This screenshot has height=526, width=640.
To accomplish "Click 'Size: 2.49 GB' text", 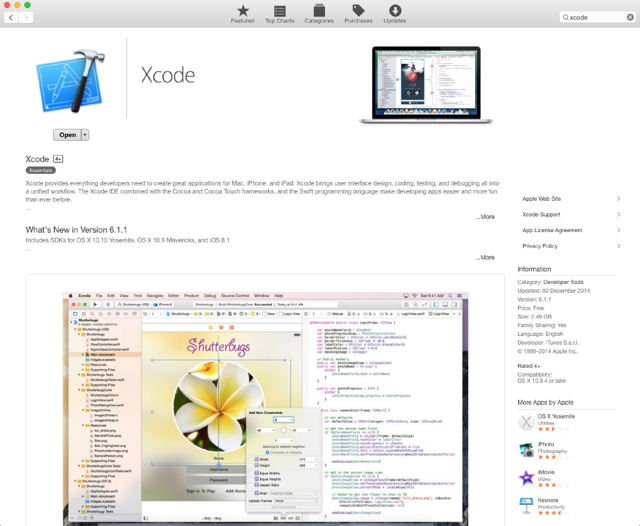I will pos(534,316).
